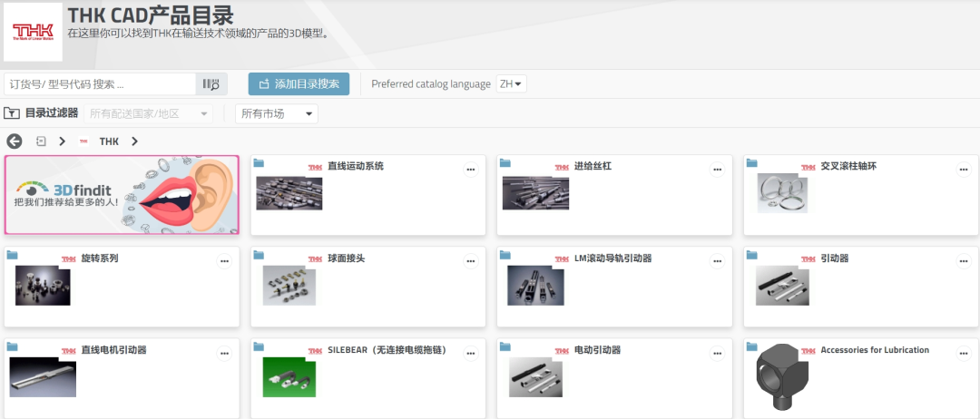
Task: Open the 所有配送国家/地区 dropdown
Action: pos(148,113)
